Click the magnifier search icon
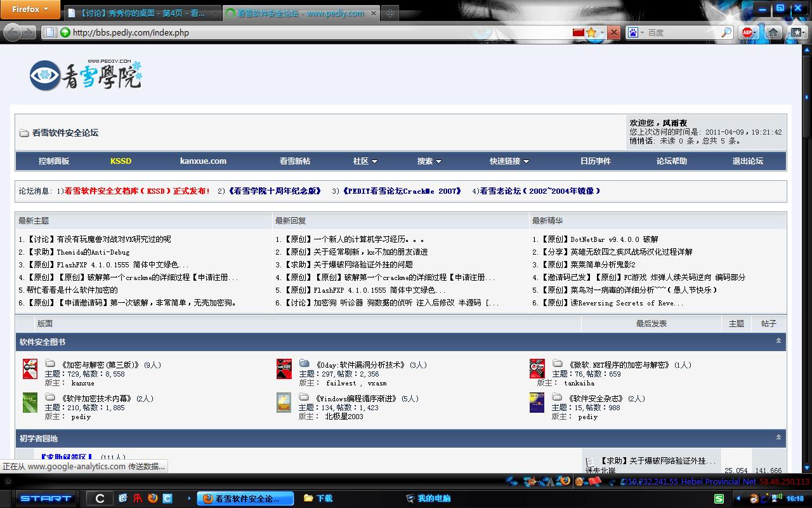812x508 pixels. [727, 32]
